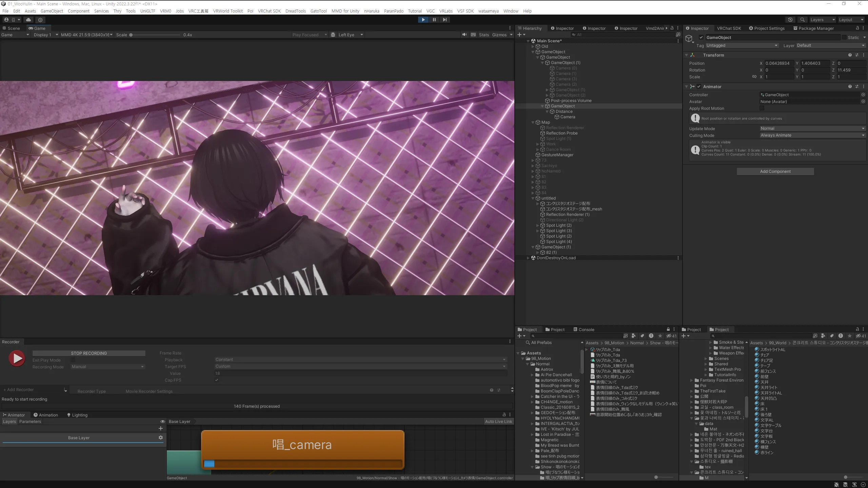Open Culling Mode dropdown Always Animate
The image size is (868, 488).
pos(812,135)
